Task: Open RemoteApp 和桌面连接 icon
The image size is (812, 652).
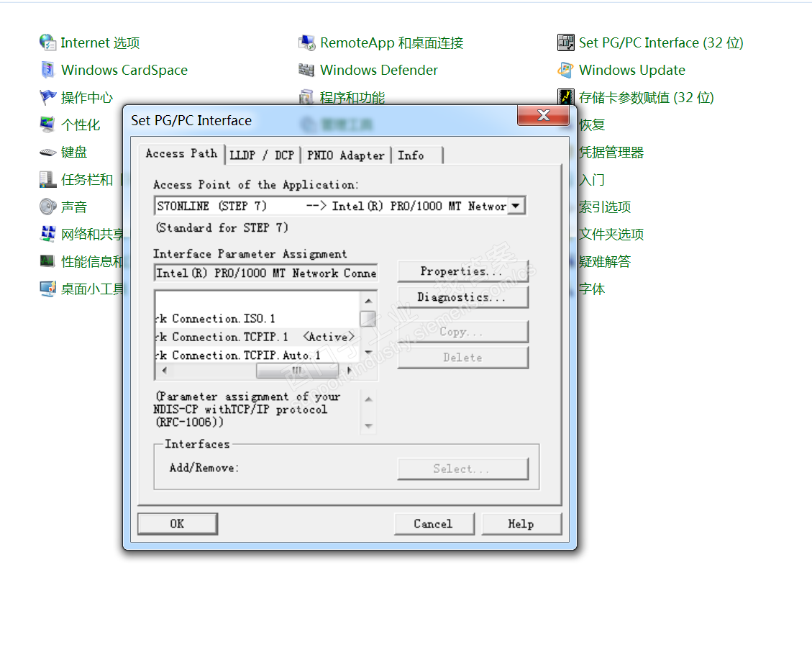Action: [307, 42]
